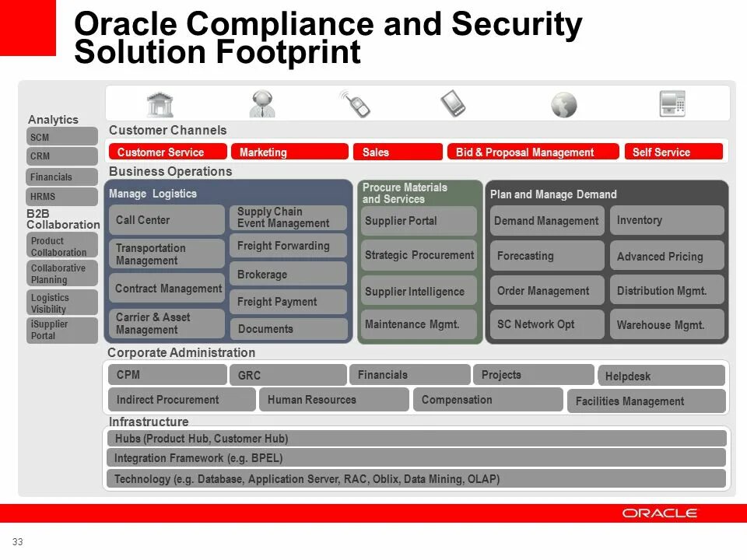The width and height of the screenshot is (747, 560).
Task: Click Supplier Portal box
Action: tap(419, 220)
